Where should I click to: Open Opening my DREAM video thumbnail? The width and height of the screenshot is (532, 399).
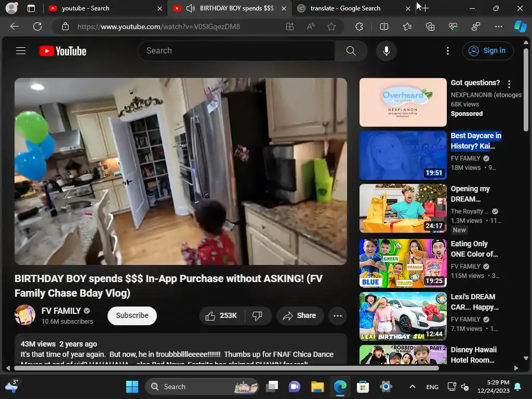point(403,208)
